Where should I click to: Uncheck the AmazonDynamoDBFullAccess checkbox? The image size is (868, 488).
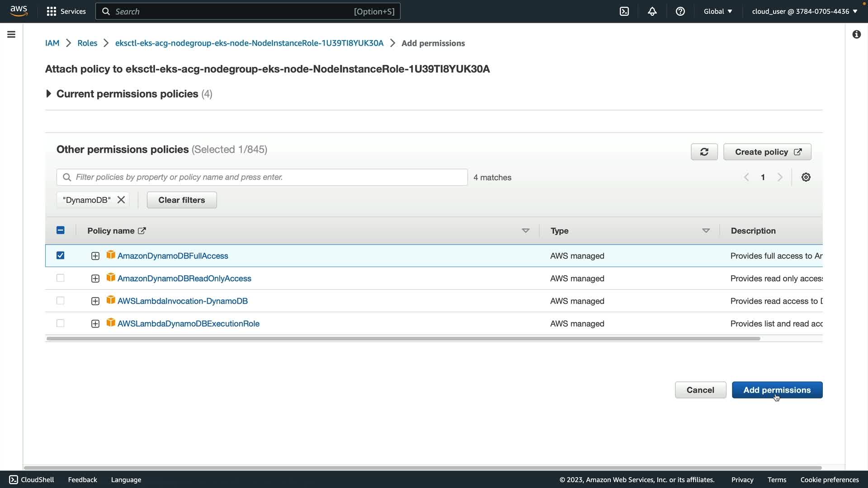point(60,255)
